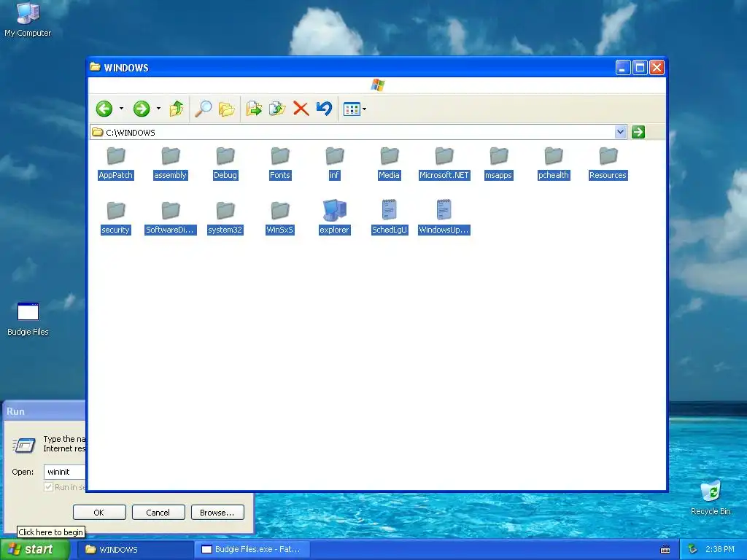Switch to Budgie Files.exe taskbar button
The image size is (747, 560).
tap(252, 550)
